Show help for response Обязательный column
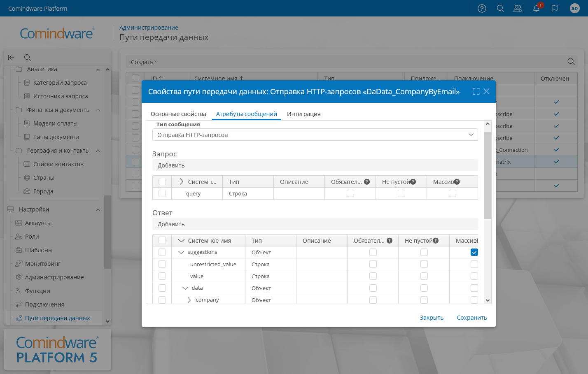The width and height of the screenshot is (588, 374). pyautogui.click(x=390, y=241)
